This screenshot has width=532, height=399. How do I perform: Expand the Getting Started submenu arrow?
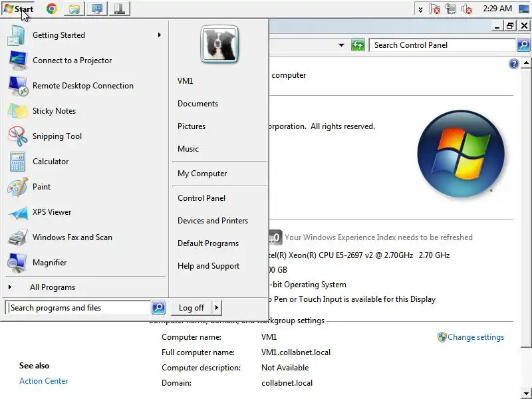[160, 35]
